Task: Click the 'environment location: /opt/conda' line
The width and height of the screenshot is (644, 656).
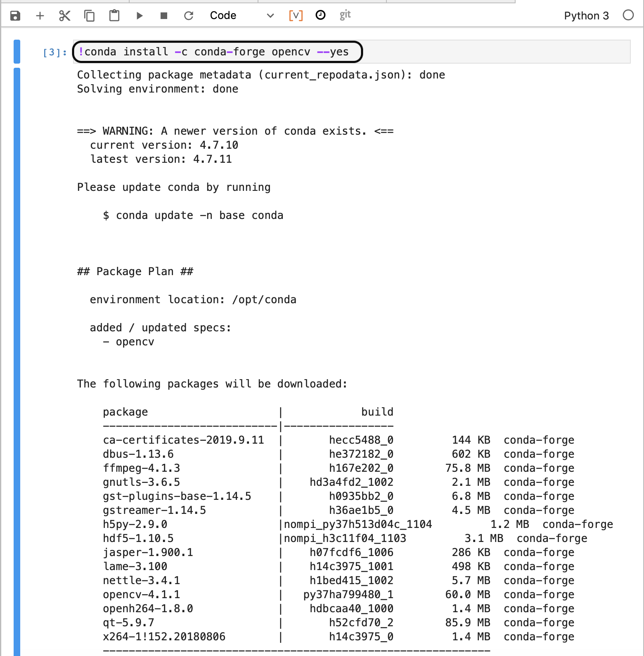Action: 193,299
